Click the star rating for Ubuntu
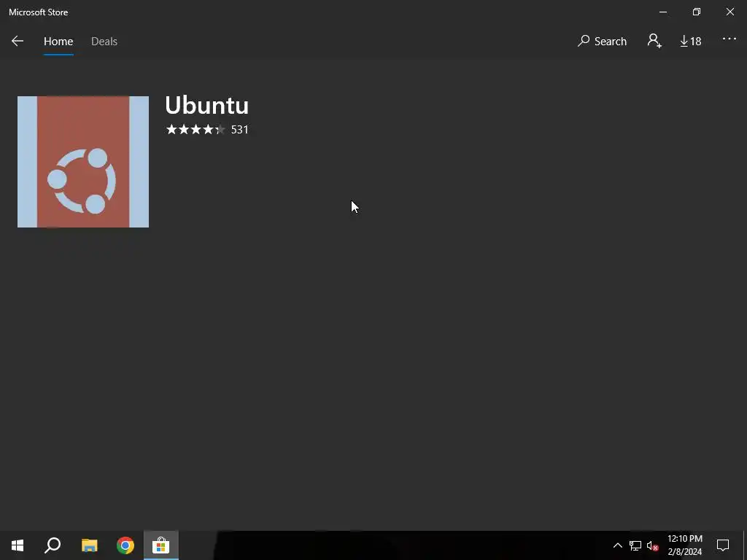 tap(196, 130)
